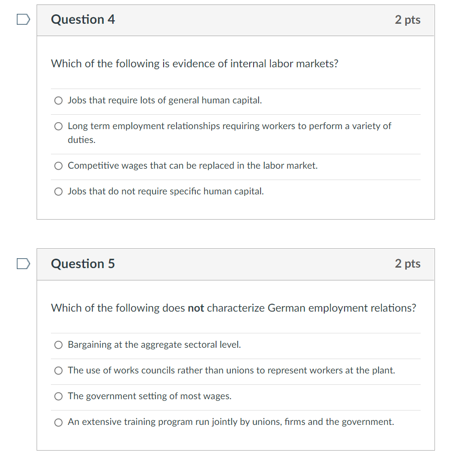This screenshot has width=476, height=461.
Task: Select 'Jobs that require lots of general human capital'
Action: [x=58, y=100]
